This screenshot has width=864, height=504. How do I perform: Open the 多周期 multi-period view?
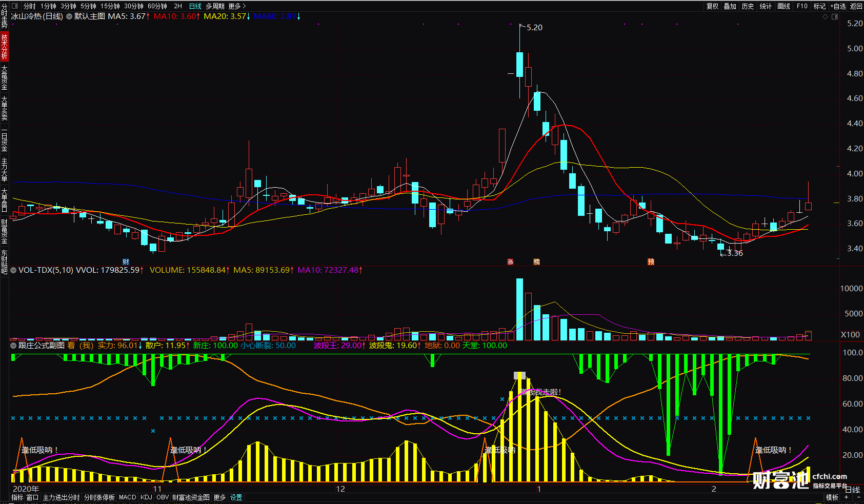[x=215, y=6]
